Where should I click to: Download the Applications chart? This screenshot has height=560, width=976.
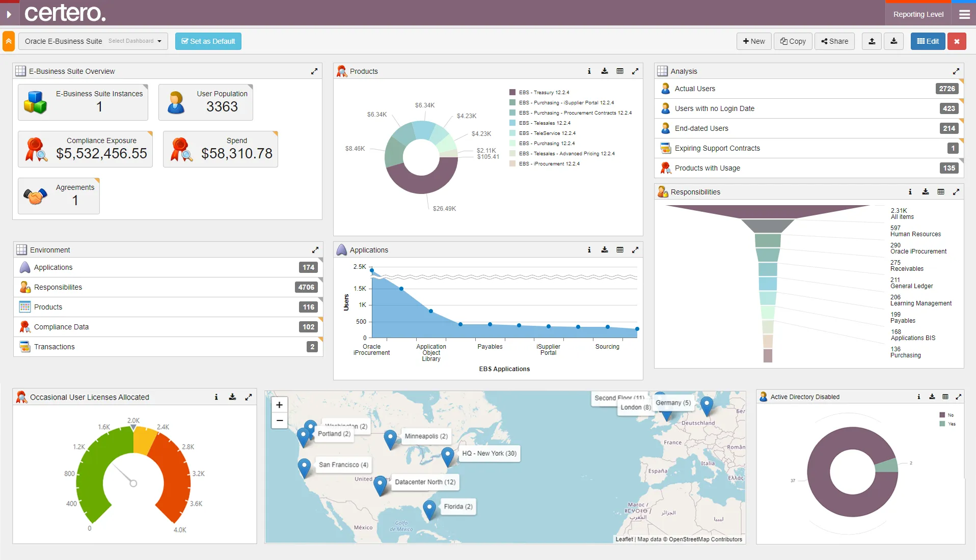point(605,250)
